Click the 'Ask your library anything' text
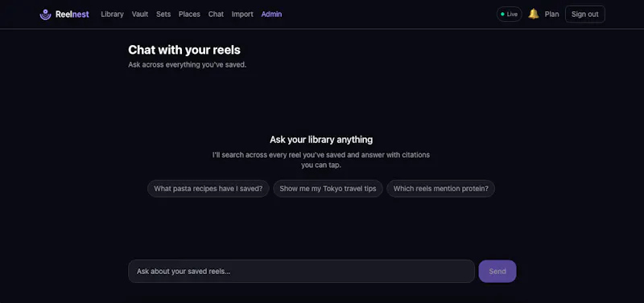The height and width of the screenshot is (303, 644). tap(321, 140)
